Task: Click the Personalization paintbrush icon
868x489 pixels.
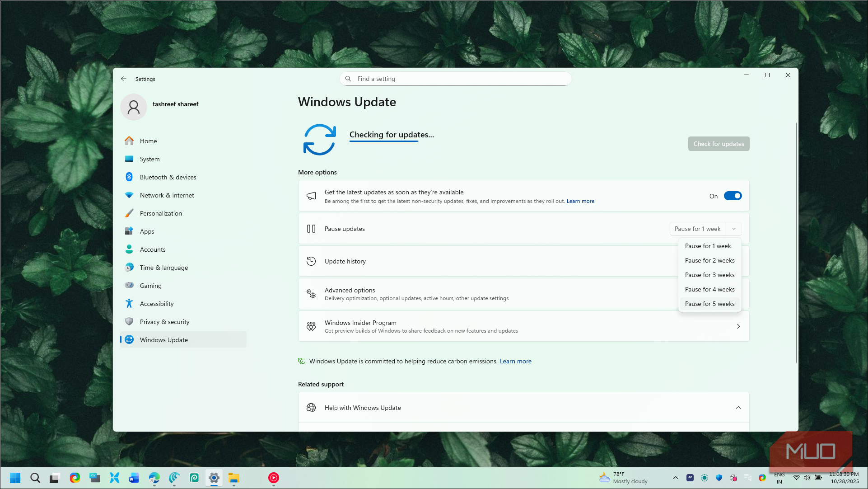Action: tap(129, 213)
